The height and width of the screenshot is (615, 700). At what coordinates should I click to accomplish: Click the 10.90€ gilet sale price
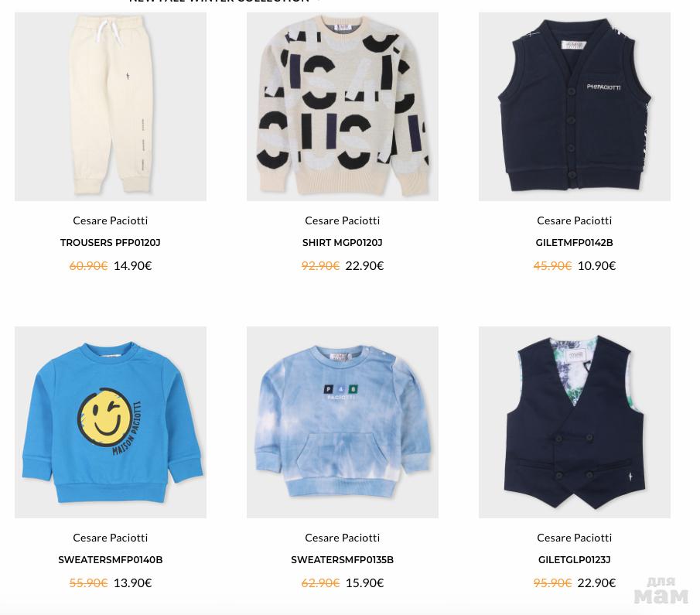596,266
